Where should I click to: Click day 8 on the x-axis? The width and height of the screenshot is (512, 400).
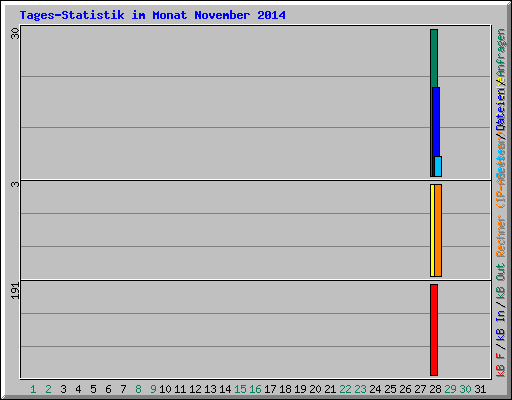point(138,389)
